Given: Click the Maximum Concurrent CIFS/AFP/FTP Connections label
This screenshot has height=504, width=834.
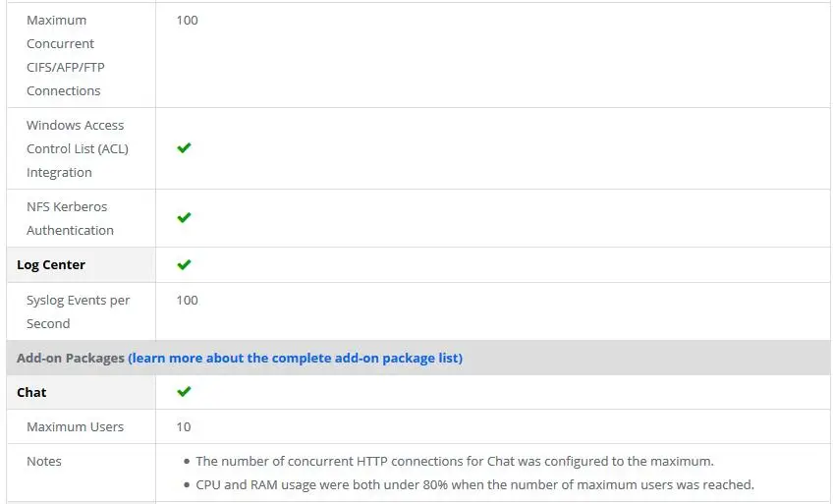Looking at the screenshot, I should 66,55.
